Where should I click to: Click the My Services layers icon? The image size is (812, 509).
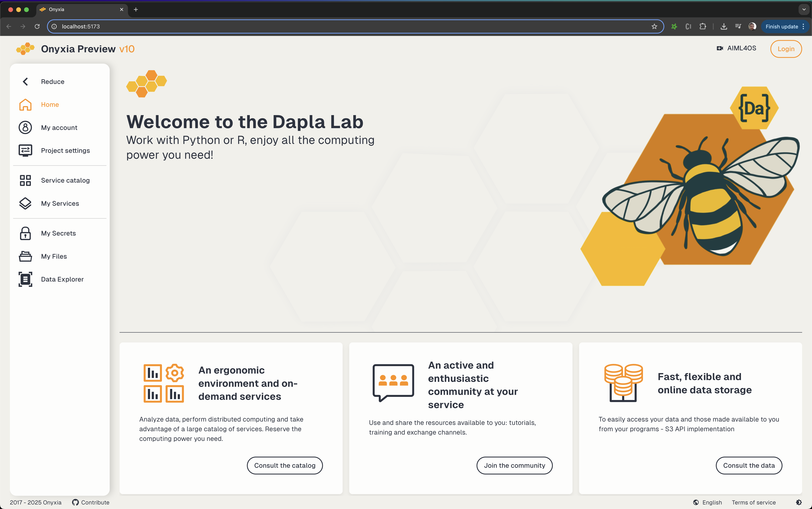[25, 203]
